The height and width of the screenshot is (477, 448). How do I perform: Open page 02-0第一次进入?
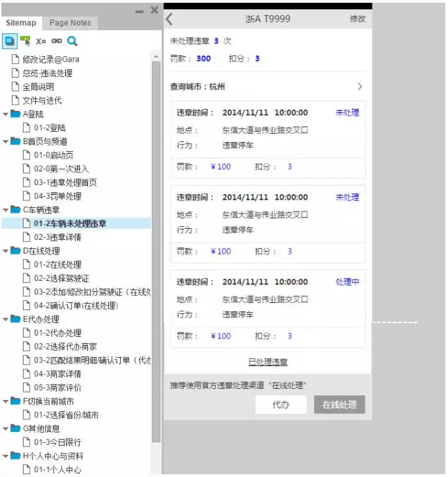tap(61, 169)
